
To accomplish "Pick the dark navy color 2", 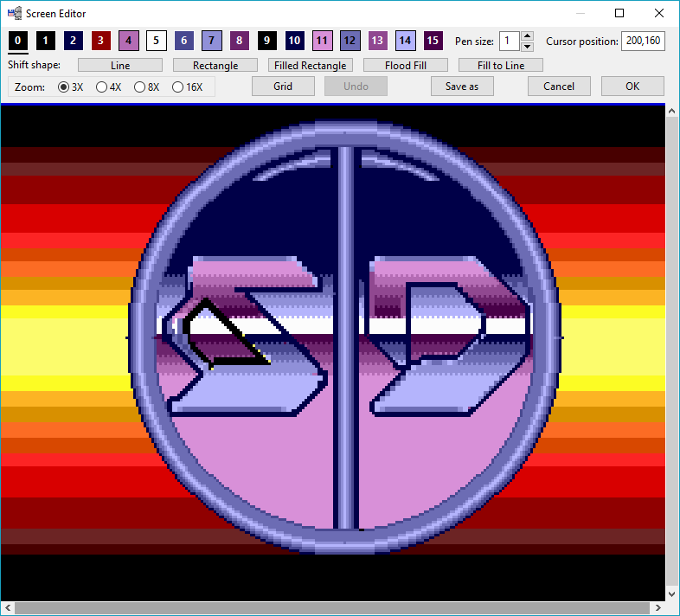I will [x=74, y=41].
